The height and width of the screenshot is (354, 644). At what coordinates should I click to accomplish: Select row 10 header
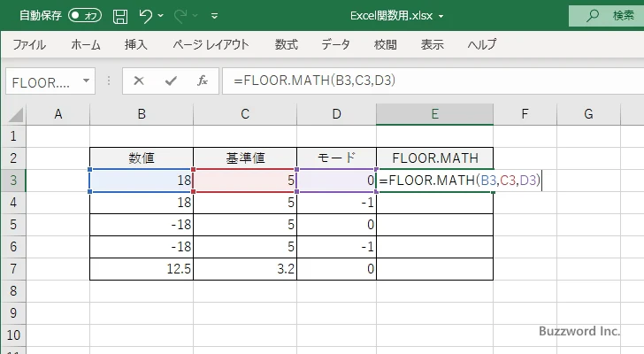point(13,335)
